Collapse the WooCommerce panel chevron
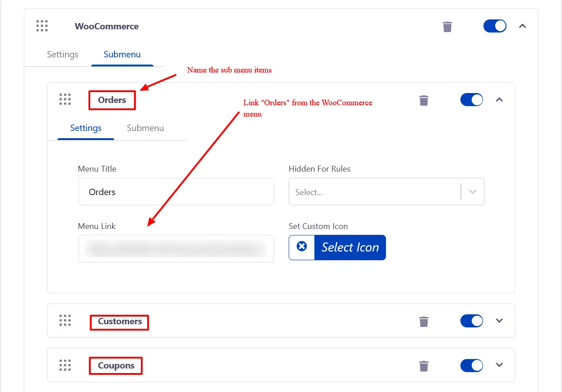This screenshot has width=562, height=392. point(522,26)
